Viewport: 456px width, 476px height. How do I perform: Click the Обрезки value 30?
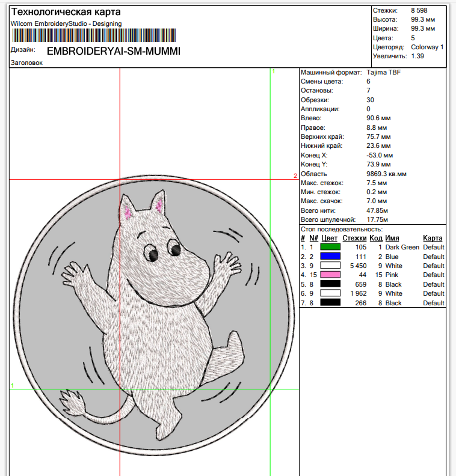(370, 100)
